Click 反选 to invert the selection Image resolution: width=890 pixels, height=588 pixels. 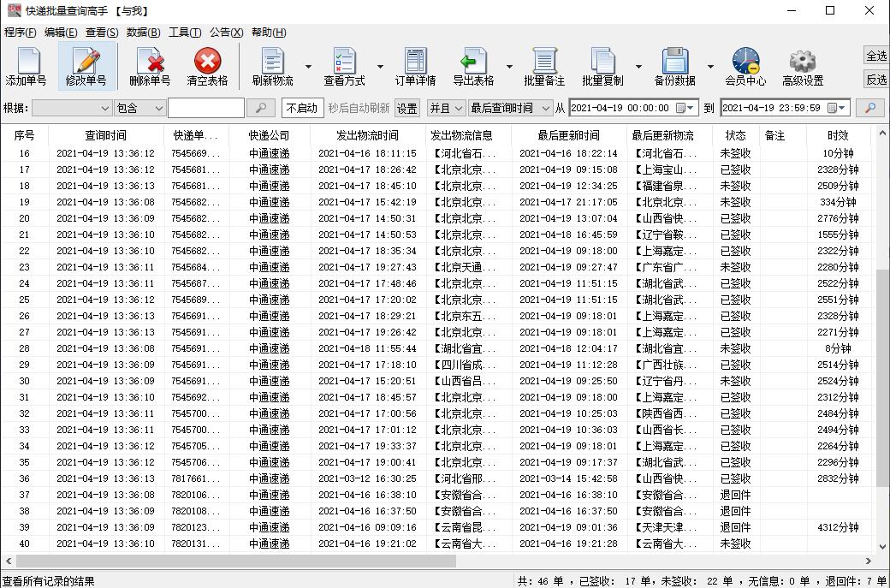(875, 79)
